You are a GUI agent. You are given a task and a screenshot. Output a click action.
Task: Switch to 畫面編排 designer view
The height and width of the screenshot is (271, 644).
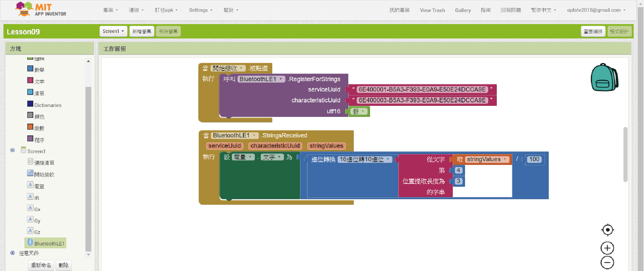point(593,31)
